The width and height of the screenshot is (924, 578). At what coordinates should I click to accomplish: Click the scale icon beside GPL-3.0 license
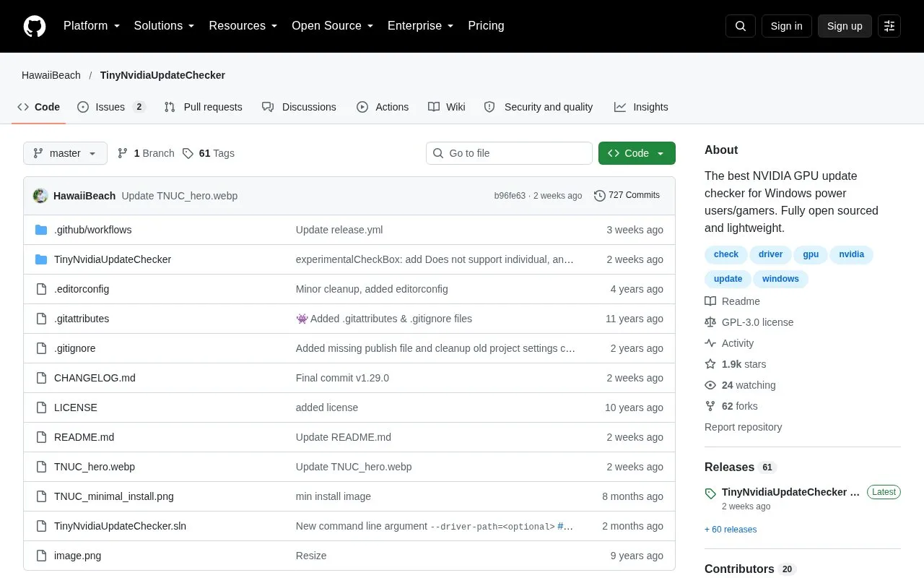710,322
